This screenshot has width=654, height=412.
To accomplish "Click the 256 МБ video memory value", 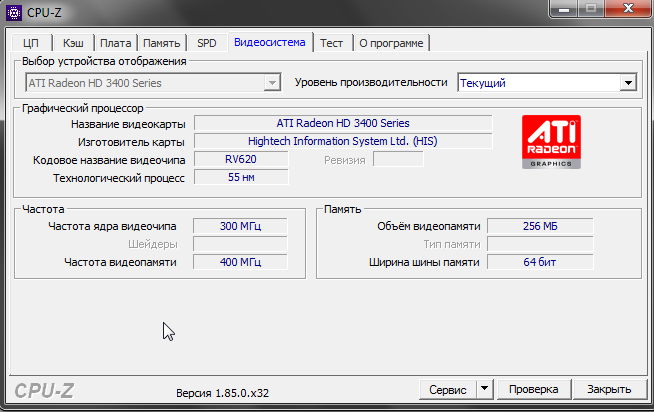I will tap(540, 226).
